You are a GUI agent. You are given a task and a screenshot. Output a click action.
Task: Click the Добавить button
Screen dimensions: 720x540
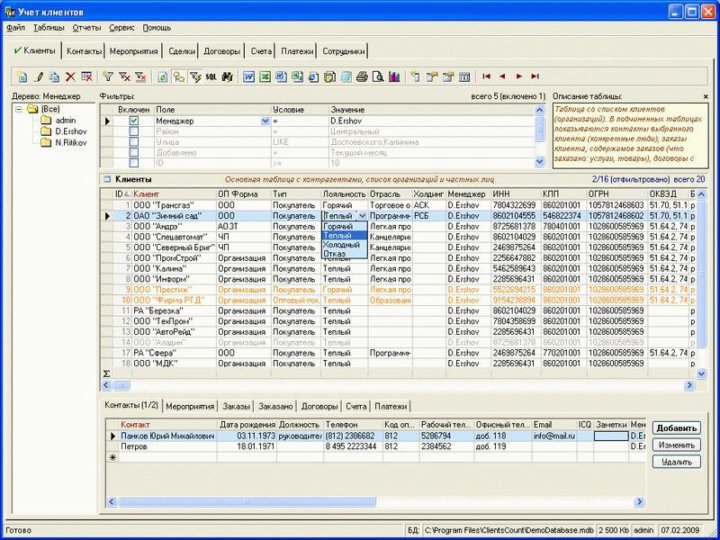click(676, 428)
